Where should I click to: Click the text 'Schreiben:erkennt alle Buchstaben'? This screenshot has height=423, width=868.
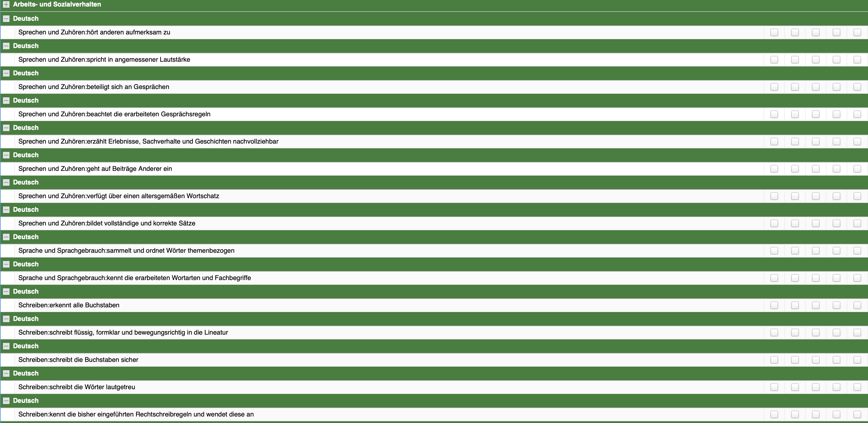(69, 305)
